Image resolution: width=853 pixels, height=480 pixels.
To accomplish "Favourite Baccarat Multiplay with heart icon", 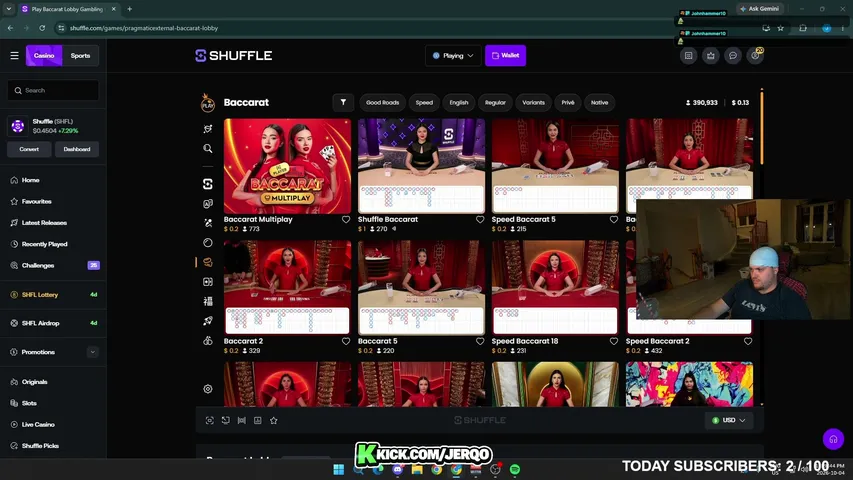I will click(346, 219).
